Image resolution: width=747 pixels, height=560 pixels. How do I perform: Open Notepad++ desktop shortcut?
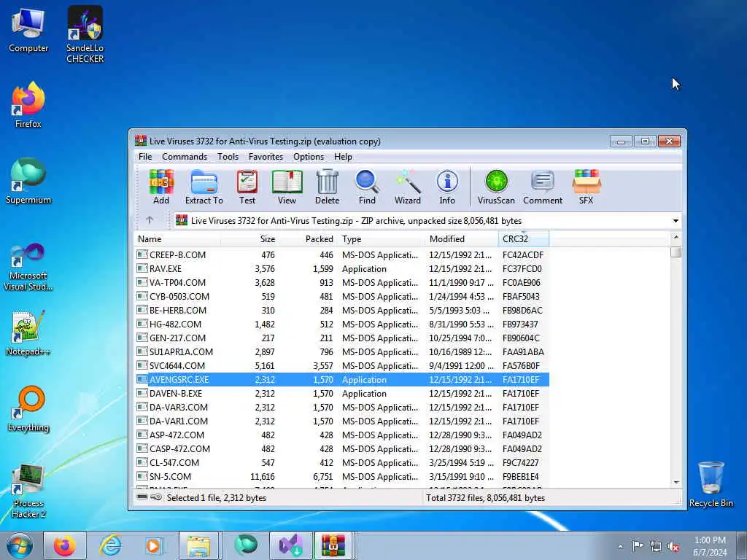(x=28, y=333)
